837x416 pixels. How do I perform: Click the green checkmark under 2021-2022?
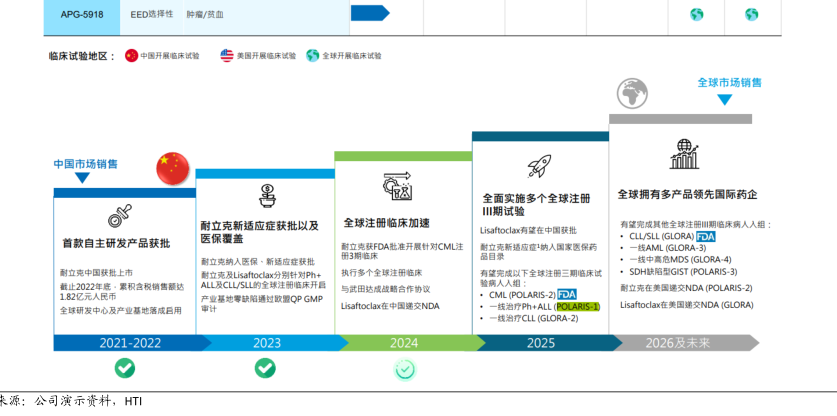[x=124, y=368]
